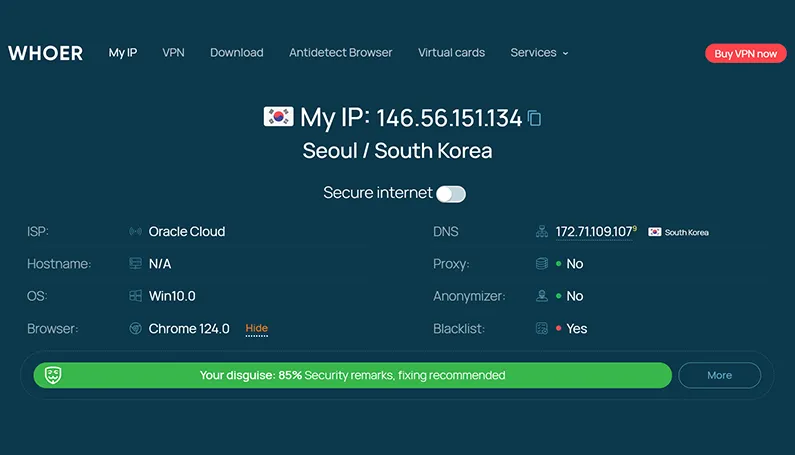The height and width of the screenshot is (455, 795).
Task: Click the DNS network icon
Action: click(542, 232)
